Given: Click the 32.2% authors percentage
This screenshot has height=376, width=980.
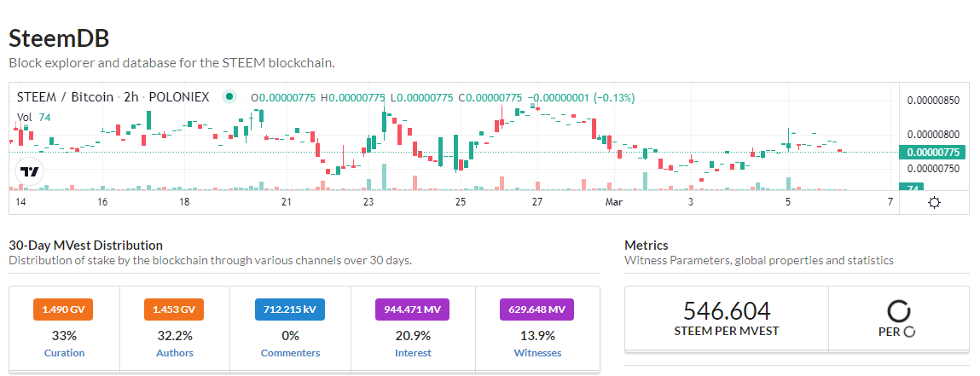Looking at the screenshot, I should [174, 335].
